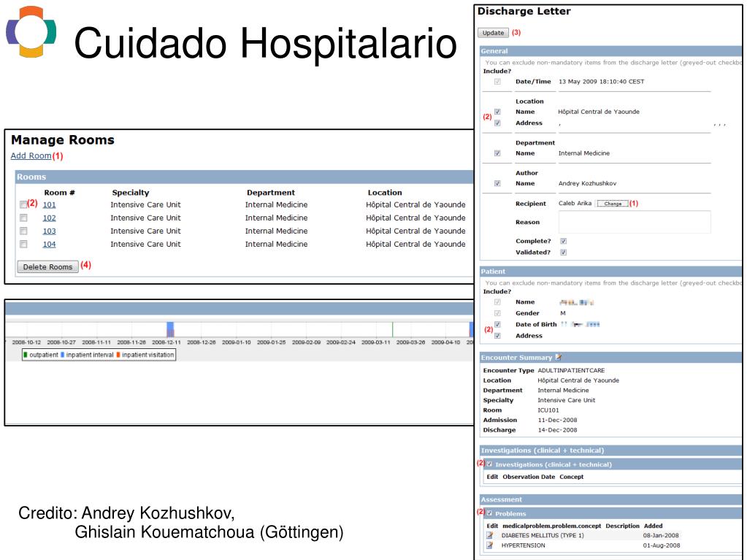Viewport: 747px width, 560px height.
Task: Toggle the Validated? checkbox
Action: [563, 253]
